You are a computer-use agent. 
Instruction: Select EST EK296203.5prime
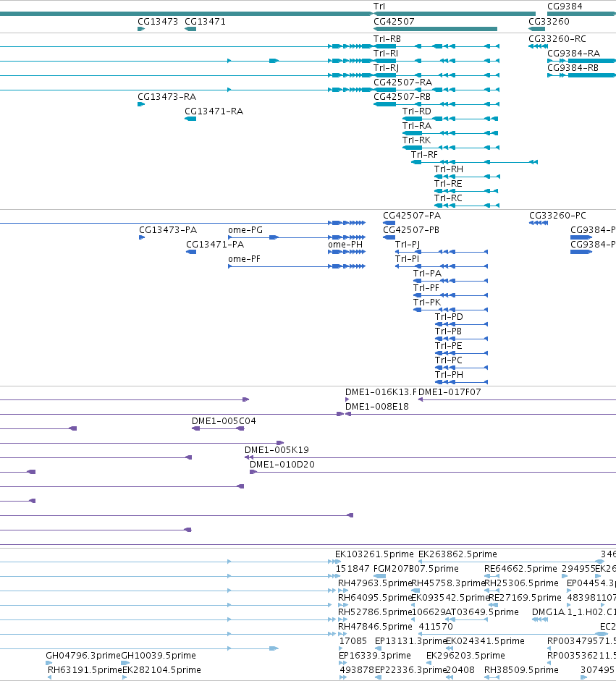[x=465, y=656]
